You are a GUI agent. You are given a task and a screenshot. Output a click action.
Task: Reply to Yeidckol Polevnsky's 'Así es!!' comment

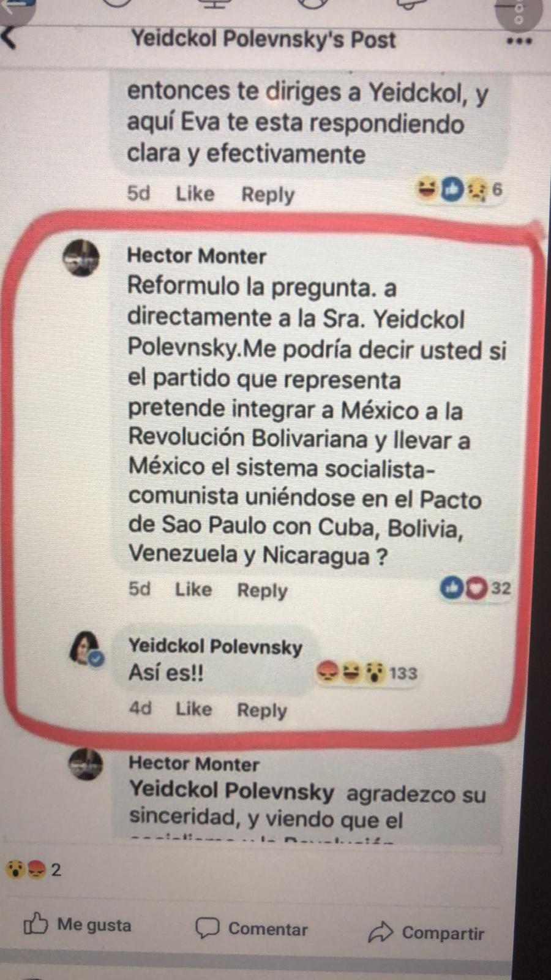262,710
